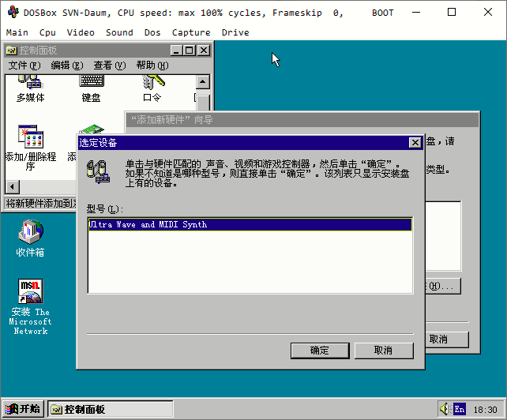Click the multimedia device icon in the 选定设备 dialog
The height and width of the screenshot is (420, 507).
click(x=98, y=171)
